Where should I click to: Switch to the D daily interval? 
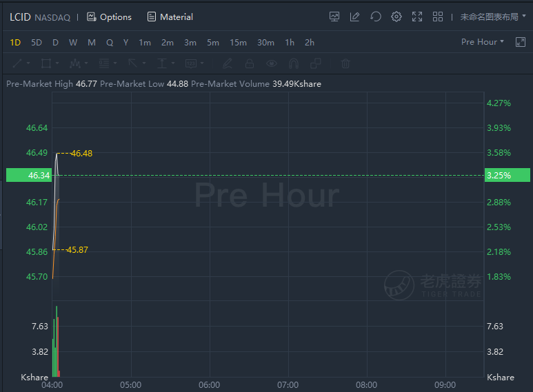(x=55, y=43)
